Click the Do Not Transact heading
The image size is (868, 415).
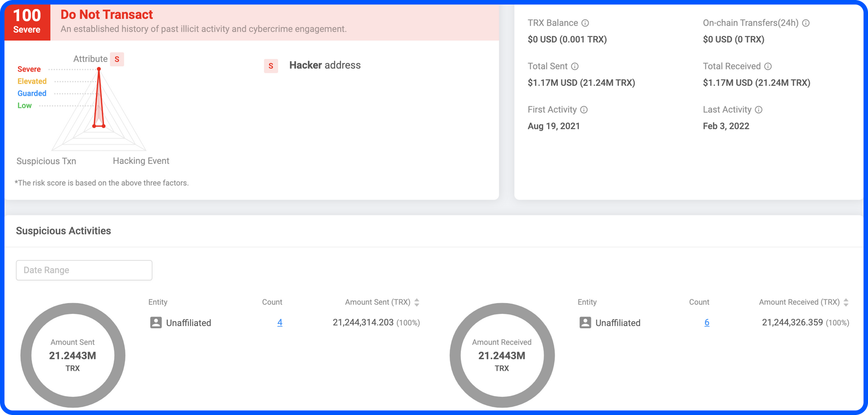pyautogui.click(x=107, y=14)
